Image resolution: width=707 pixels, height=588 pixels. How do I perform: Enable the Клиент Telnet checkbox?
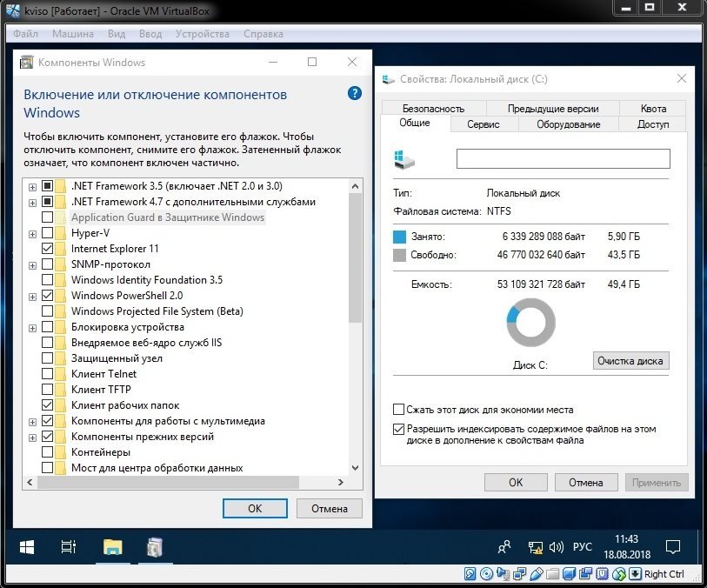click(x=47, y=374)
